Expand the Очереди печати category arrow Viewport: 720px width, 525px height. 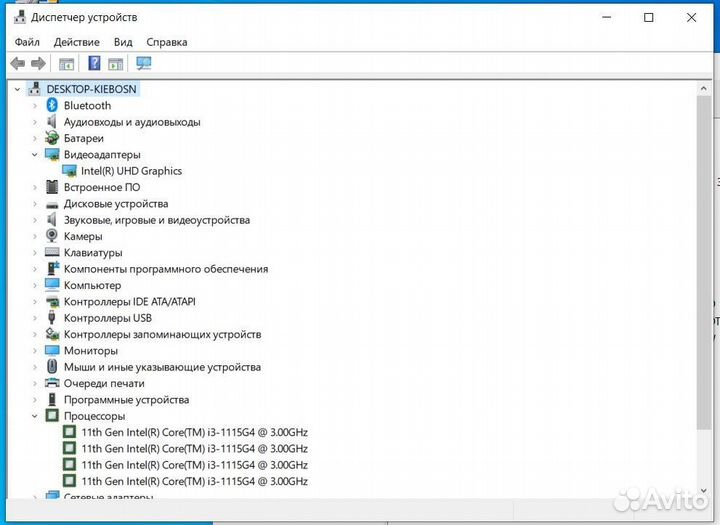point(35,384)
